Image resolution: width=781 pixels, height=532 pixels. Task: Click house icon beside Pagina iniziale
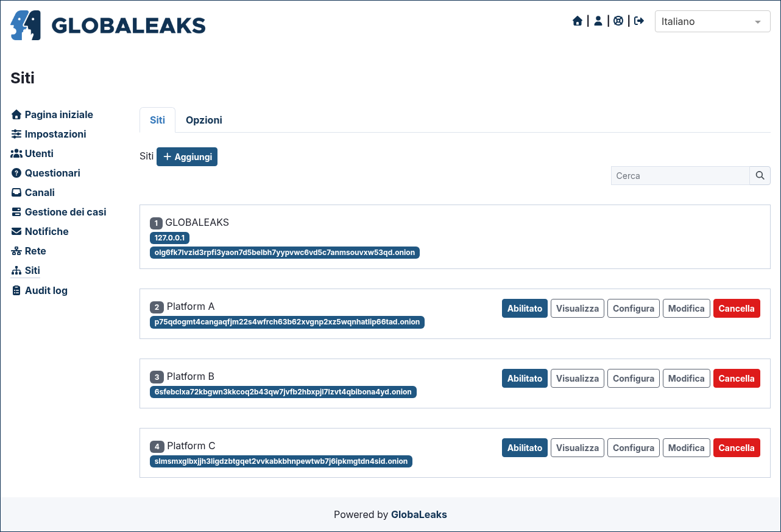pyautogui.click(x=16, y=114)
